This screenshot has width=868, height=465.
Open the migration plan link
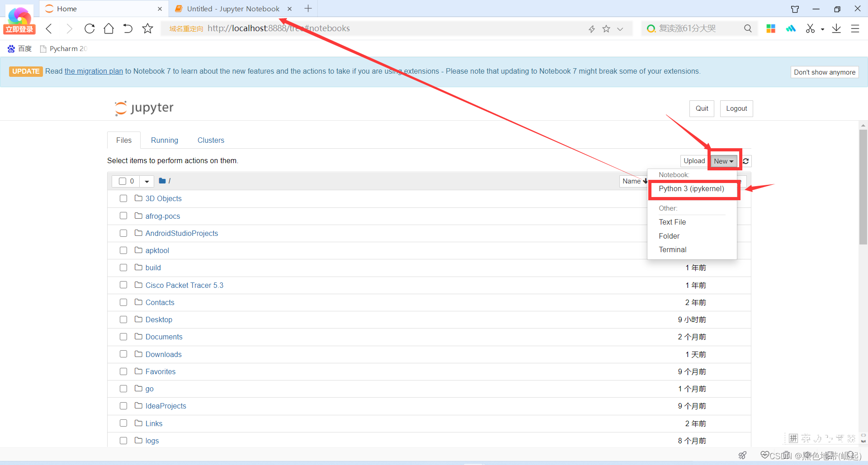94,71
